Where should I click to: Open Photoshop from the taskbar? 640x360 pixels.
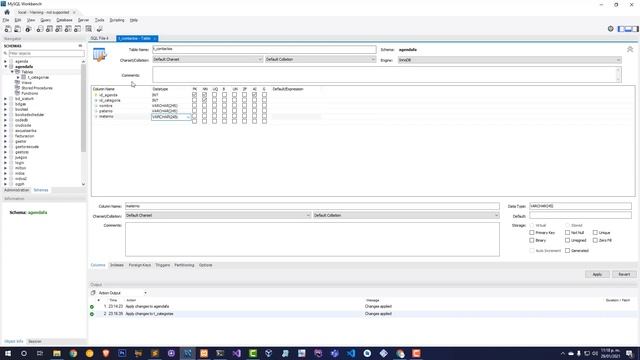coord(122,353)
